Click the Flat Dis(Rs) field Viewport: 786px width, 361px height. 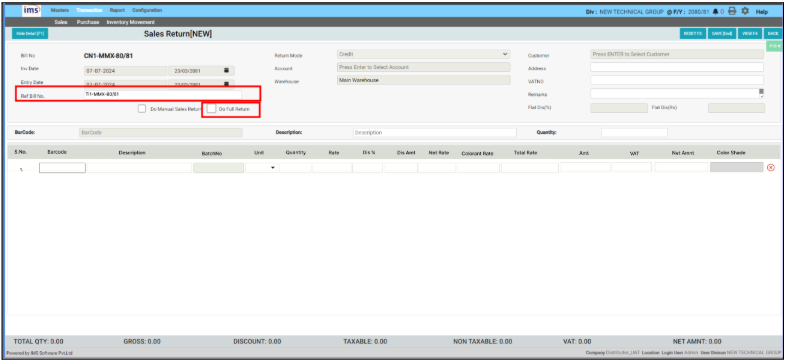[736, 108]
